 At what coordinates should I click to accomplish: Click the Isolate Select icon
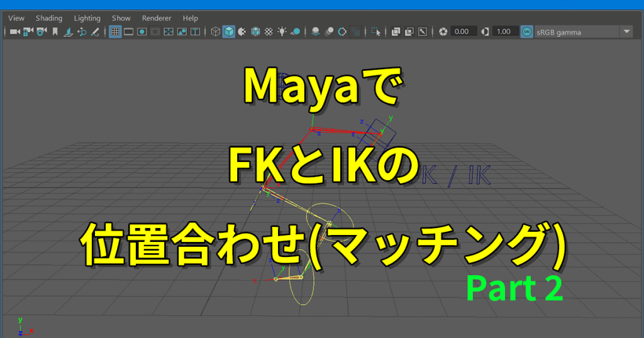pyautogui.click(x=375, y=31)
